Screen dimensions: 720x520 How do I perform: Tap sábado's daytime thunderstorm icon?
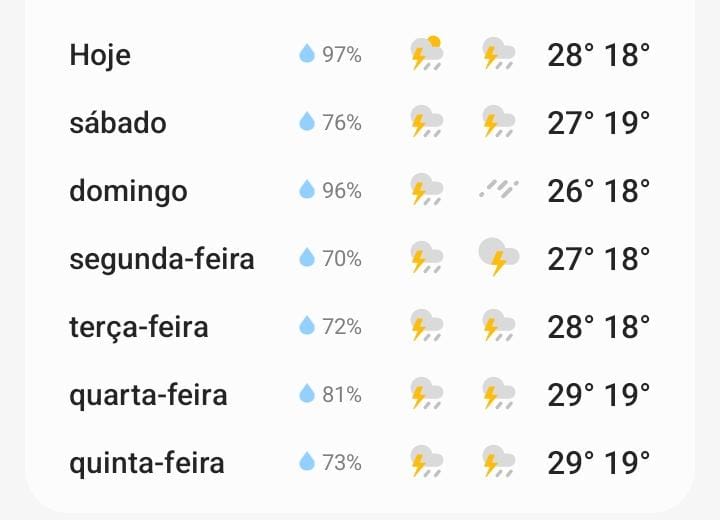click(x=427, y=122)
